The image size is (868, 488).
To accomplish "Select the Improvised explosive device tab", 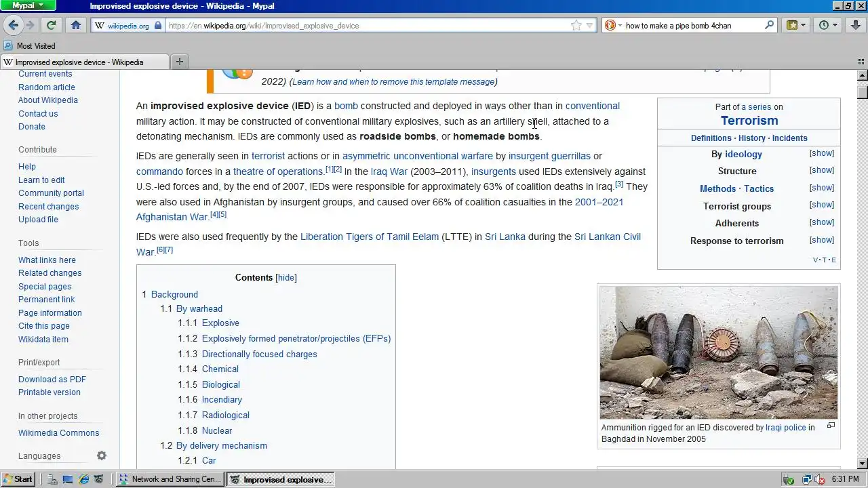I will (85, 62).
